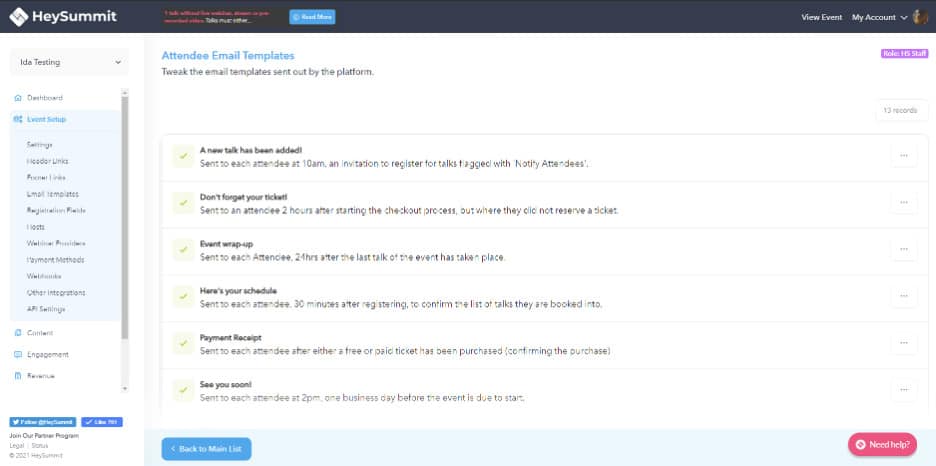Image resolution: width=936 pixels, height=466 pixels.
Task: Select Email Templates in the sidebar
Action: (52, 194)
